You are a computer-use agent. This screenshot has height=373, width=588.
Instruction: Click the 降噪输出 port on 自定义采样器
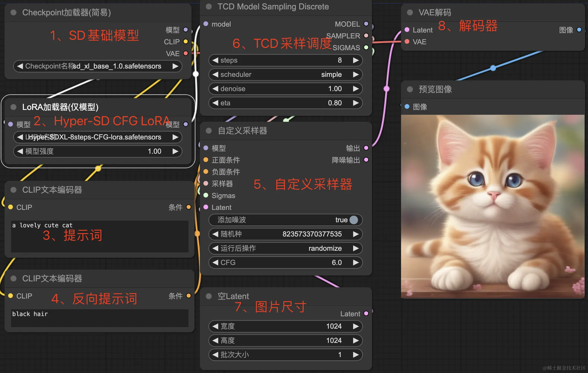click(x=366, y=160)
